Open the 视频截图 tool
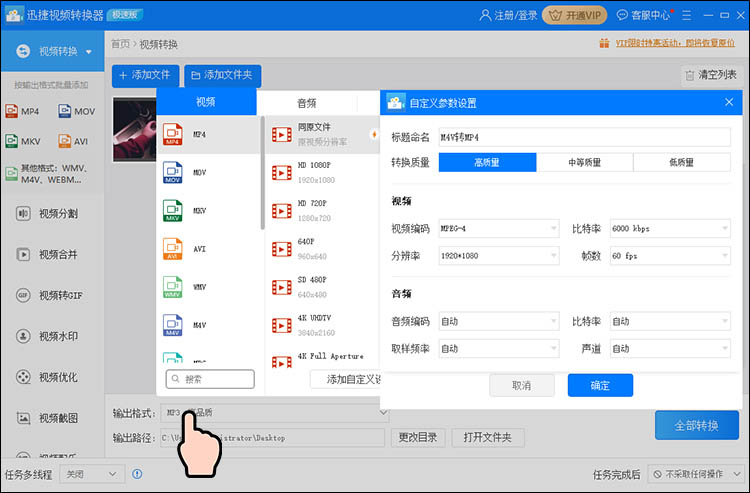The image size is (750, 493). (47, 418)
